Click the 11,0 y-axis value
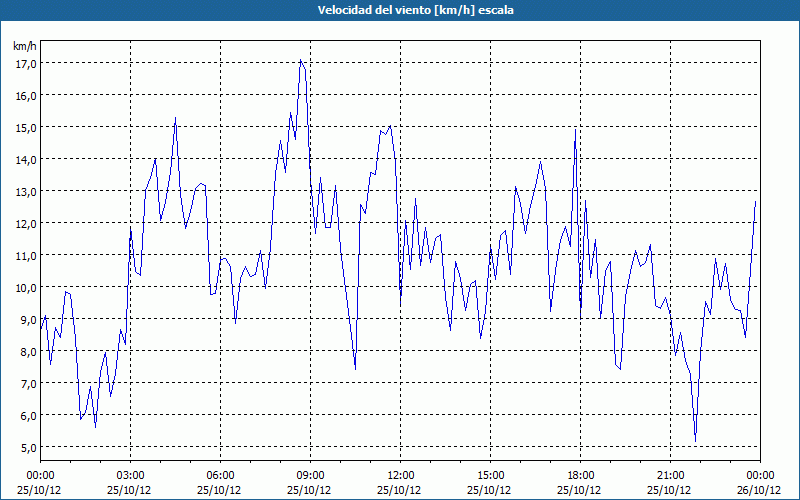The width and height of the screenshot is (800, 500). click(26, 255)
